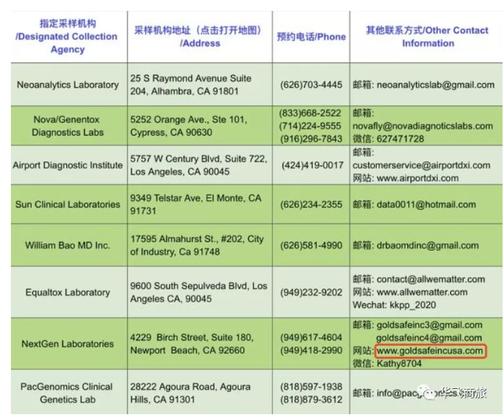
Task: Open the 25 S Raymond Avenue address
Action: (191, 85)
